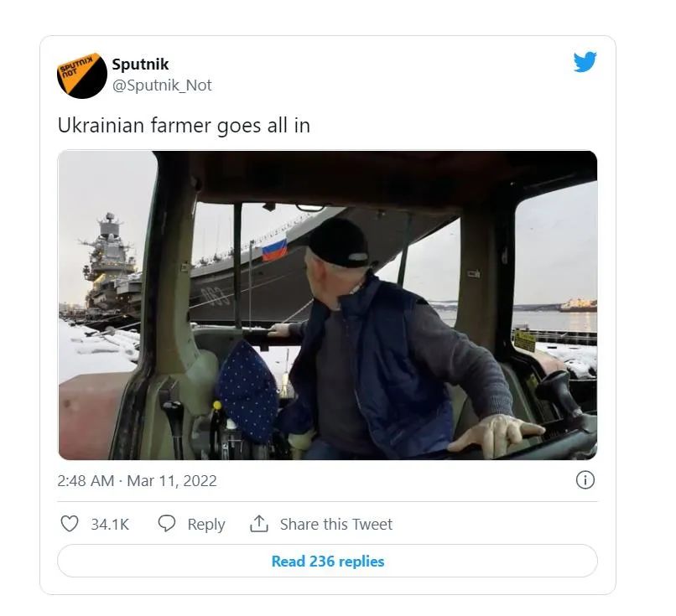Click Share this Tweet text
Screen dimensions: 676x616
coord(336,525)
